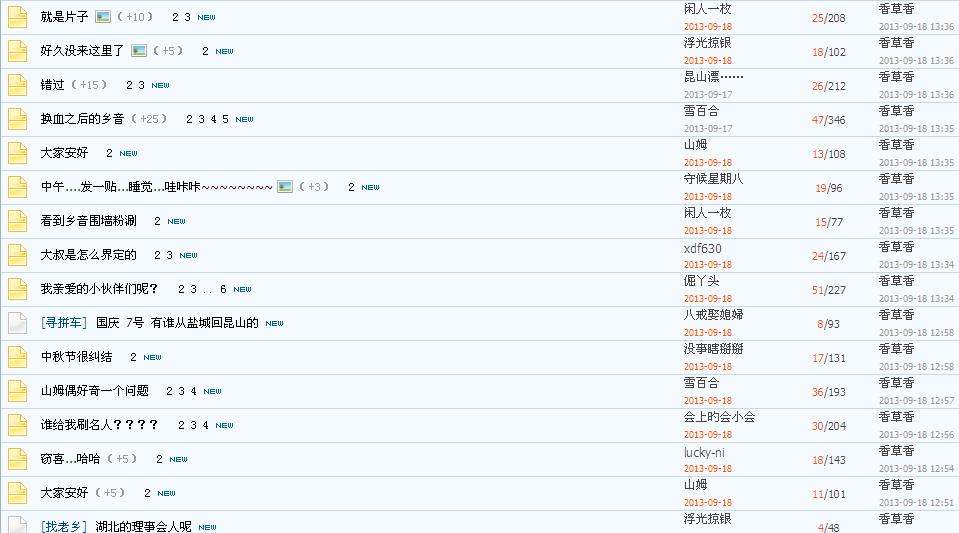
Task: Open the thread 看到乡音围墙粉涮
Action: (x=89, y=221)
